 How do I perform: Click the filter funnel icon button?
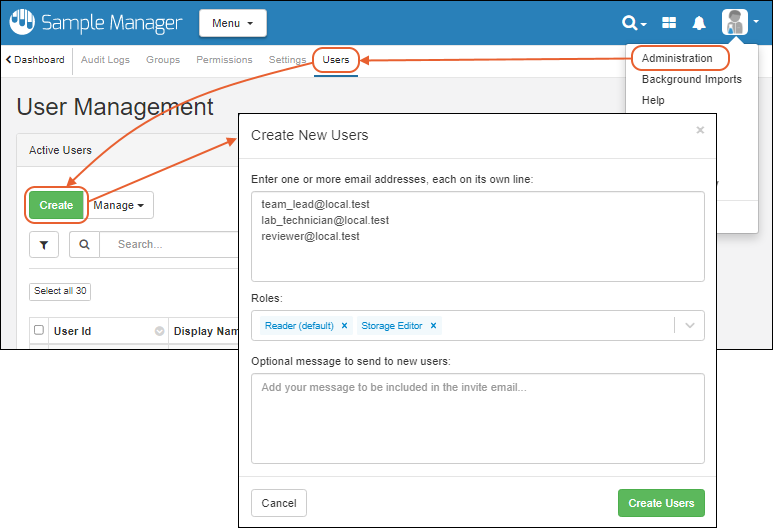44,244
